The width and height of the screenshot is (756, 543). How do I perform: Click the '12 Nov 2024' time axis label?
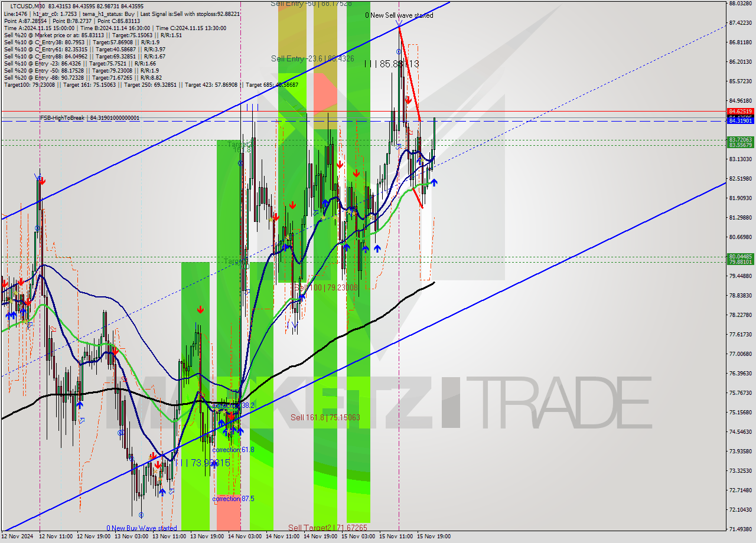pyautogui.click(x=17, y=537)
